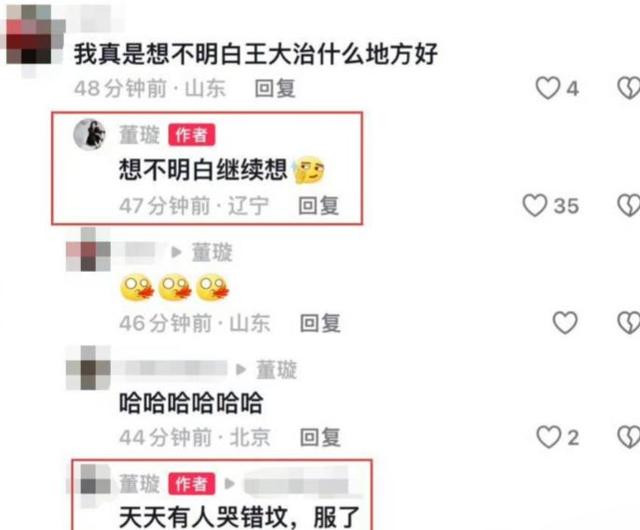Like the 哈哈哈哈哈哈 reply
Viewport: 640px width, 530px height.
(x=549, y=437)
